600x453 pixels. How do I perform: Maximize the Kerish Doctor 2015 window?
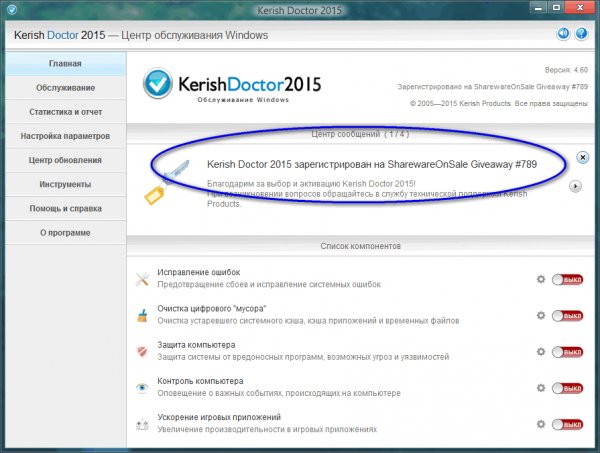pos(556,8)
